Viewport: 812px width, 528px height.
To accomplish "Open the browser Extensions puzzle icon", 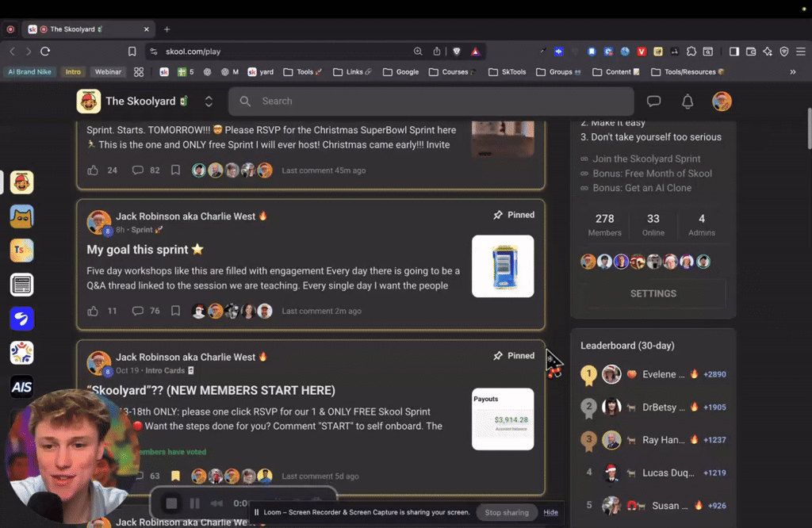I will 691,52.
